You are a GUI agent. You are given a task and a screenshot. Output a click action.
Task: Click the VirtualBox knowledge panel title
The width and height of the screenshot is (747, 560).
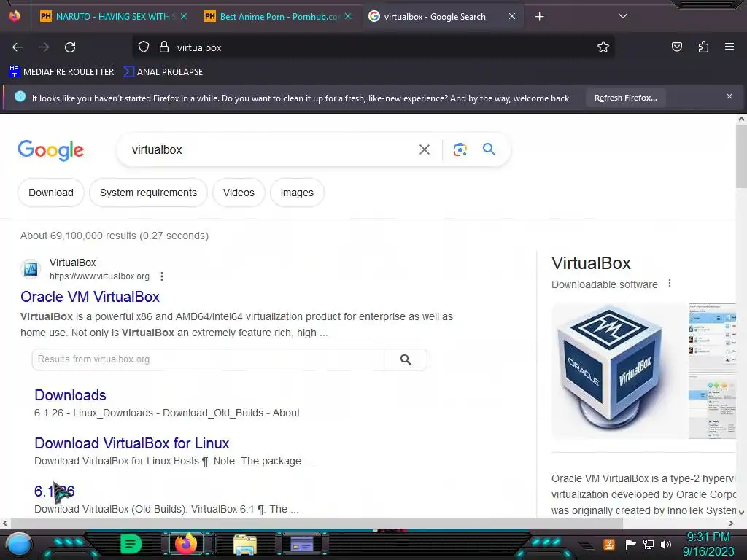[x=591, y=263]
